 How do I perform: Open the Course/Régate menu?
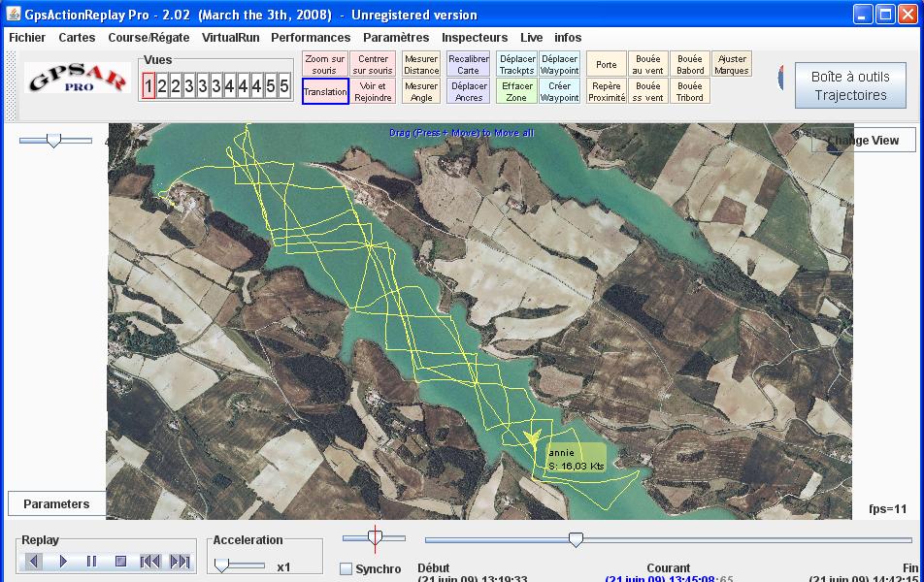tap(148, 37)
